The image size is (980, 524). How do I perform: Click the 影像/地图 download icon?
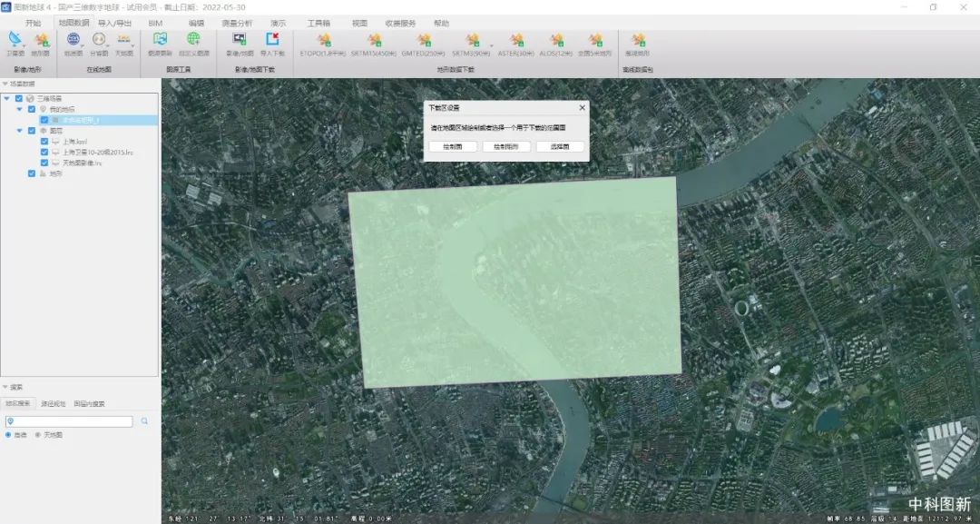click(240, 40)
